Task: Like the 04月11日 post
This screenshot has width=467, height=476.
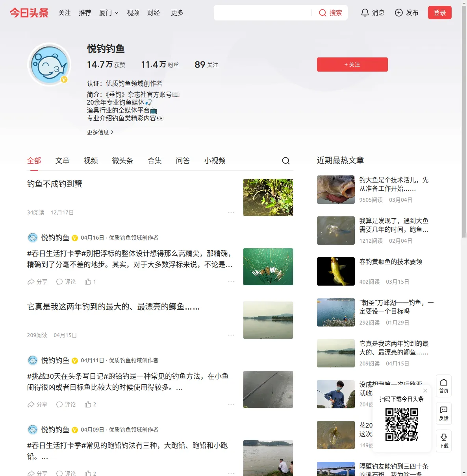Action: [x=90, y=404]
